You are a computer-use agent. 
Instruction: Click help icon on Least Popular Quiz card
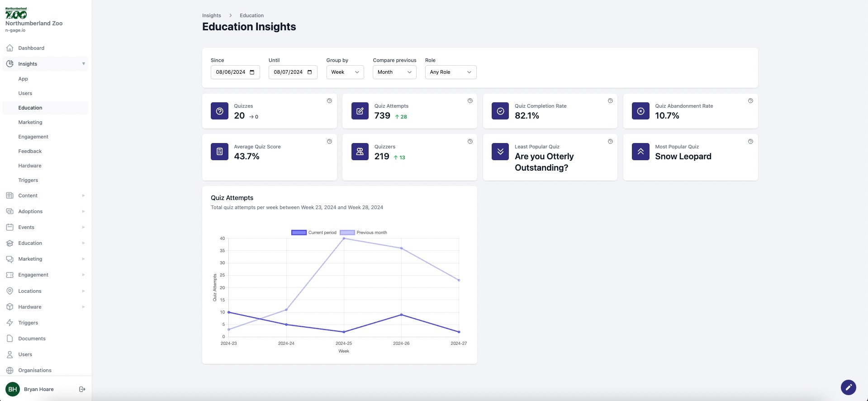click(610, 142)
